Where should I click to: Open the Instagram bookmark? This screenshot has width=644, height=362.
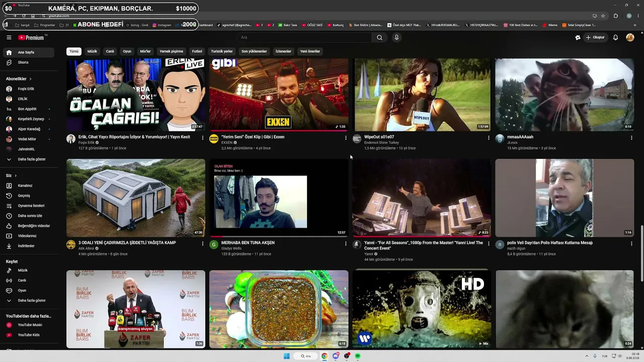click(161, 25)
